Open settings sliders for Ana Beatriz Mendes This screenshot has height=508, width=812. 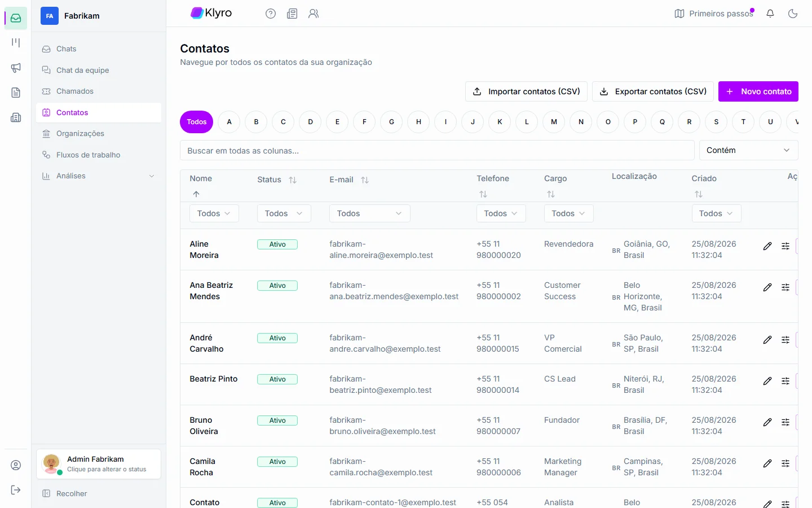[x=785, y=287]
